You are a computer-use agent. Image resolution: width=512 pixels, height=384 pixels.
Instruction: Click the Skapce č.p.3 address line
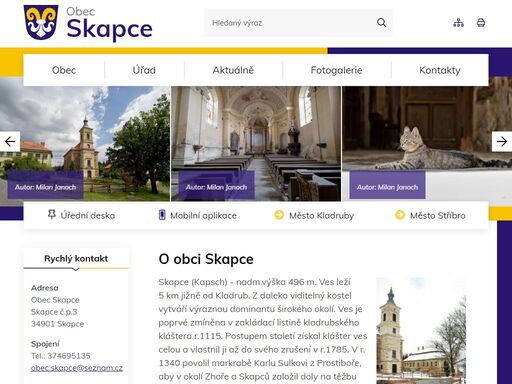tap(54, 312)
